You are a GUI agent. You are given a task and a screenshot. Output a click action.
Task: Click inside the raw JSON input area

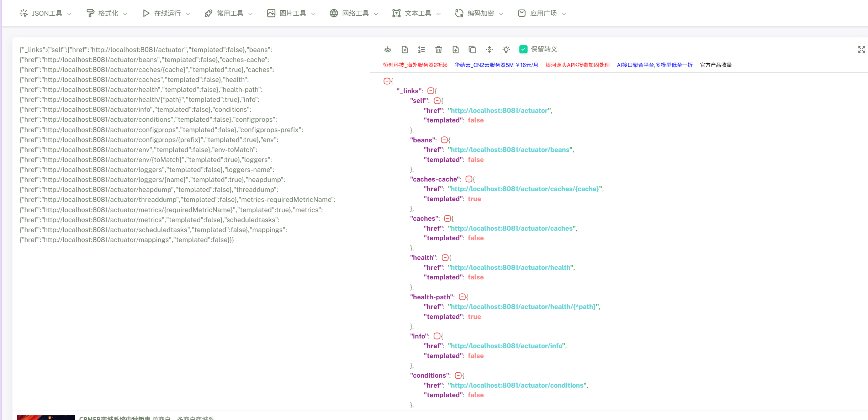tap(191, 320)
